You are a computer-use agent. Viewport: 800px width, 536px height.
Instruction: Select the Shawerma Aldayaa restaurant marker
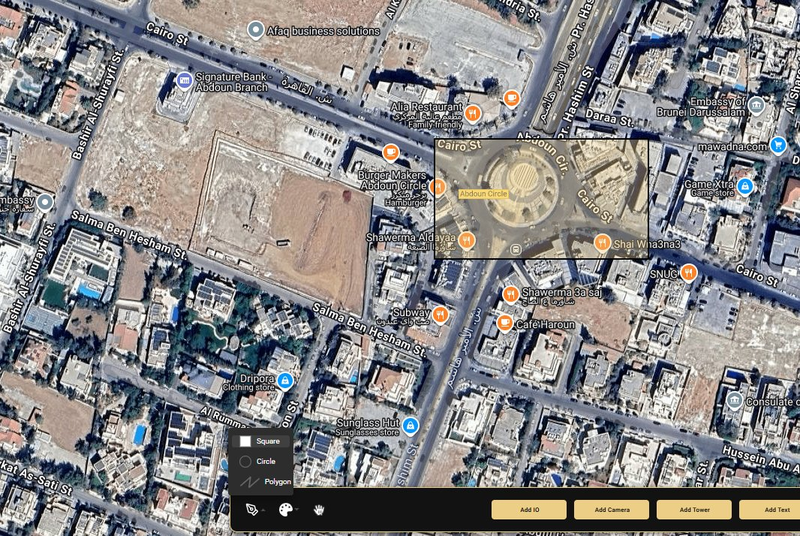pyautogui.click(x=466, y=240)
